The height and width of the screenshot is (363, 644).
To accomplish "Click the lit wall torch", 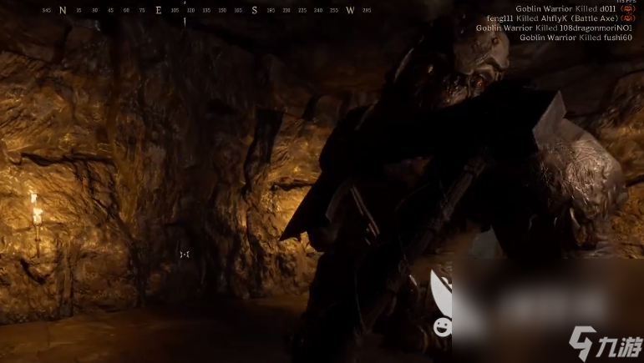I will click(x=37, y=224).
